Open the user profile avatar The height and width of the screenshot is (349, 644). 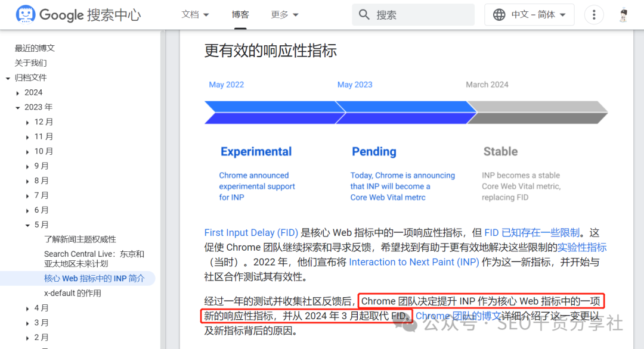pyautogui.click(x=624, y=15)
